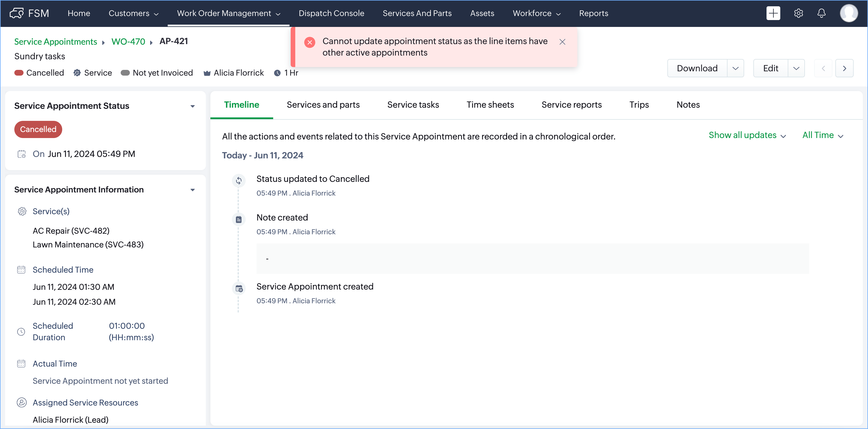This screenshot has width=868, height=429.
Task: Click the status updated timeline icon
Action: (238, 180)
